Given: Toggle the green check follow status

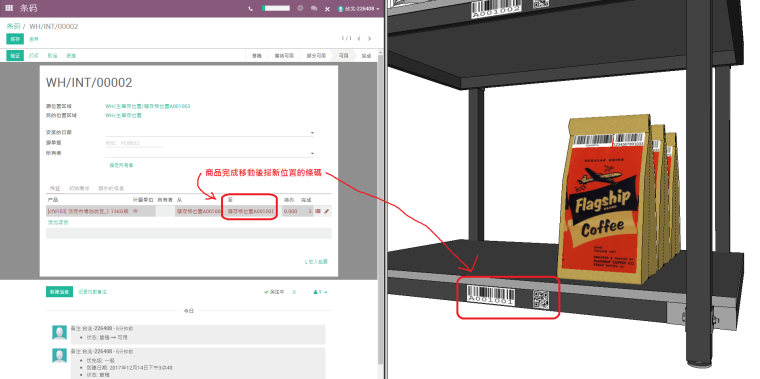Looking at the screenshot, I should [274, 292].
